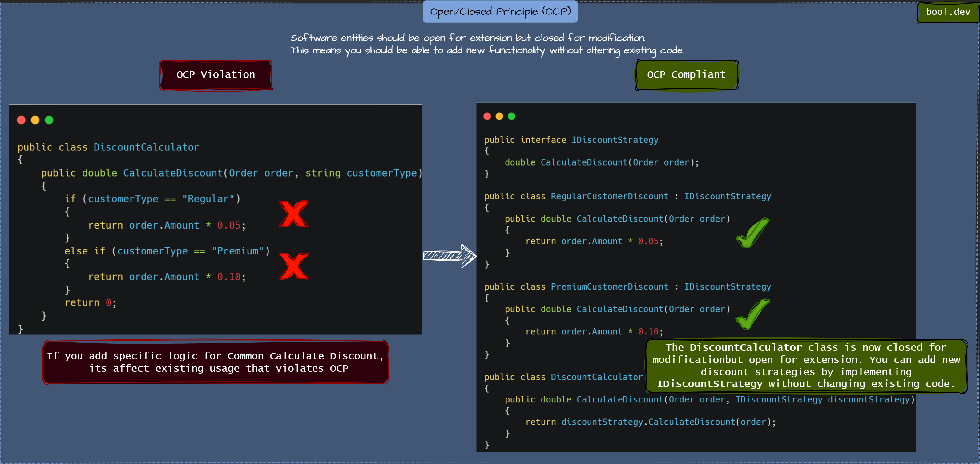This screenshot has height=464, width=980.
Task: Click the red X beside the "Regular" branch
Action: coord(294,214)
